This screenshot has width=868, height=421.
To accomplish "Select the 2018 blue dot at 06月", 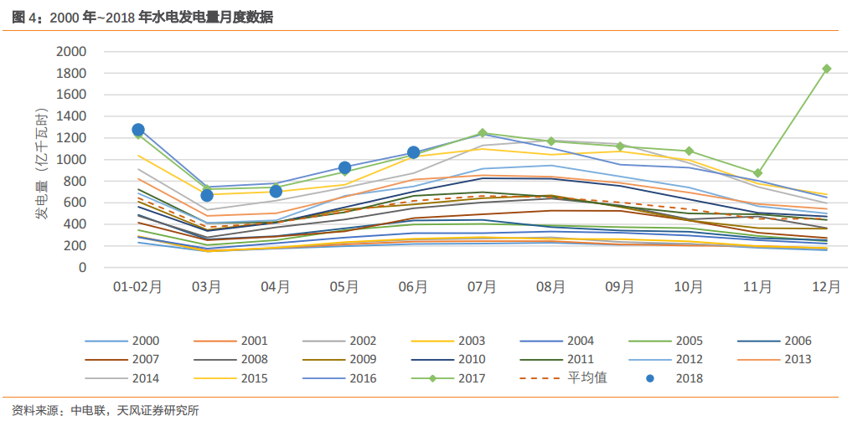I will click(413, 152).
